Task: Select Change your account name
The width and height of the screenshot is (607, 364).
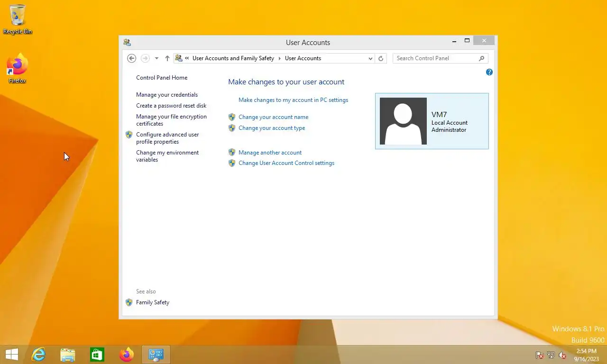Action: [273, 117]
